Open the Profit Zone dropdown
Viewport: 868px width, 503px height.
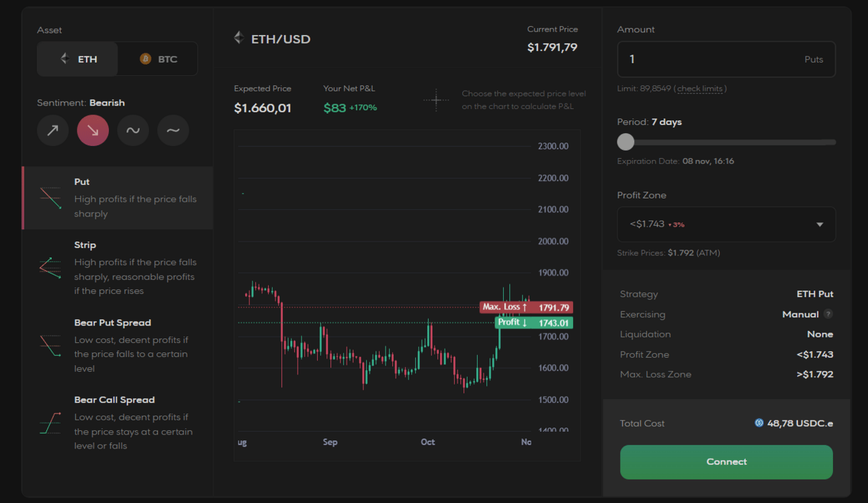pyautogui.click(x=726, y=224)
